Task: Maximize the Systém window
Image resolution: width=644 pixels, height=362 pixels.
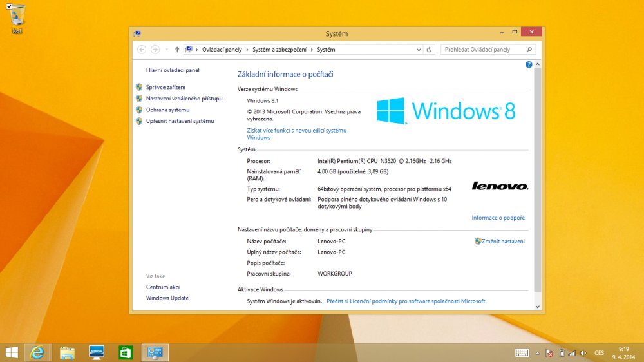Action: point(515,32)
